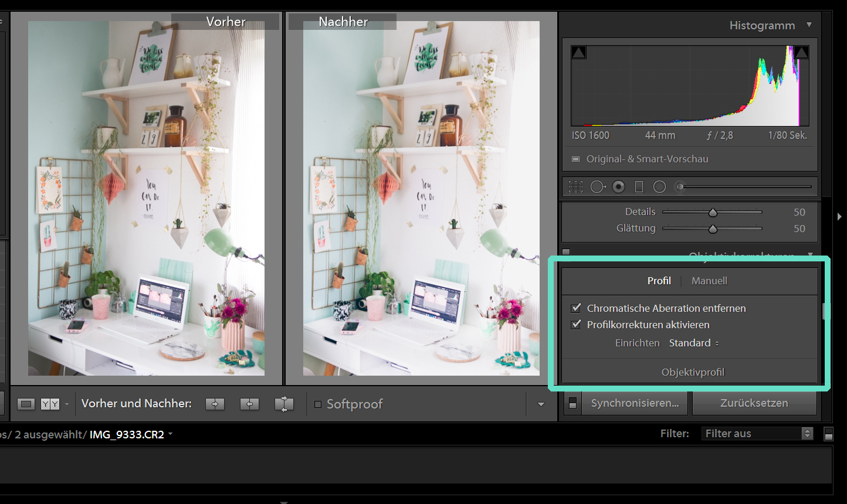Click the Glättung slider handle

pyautogui.click(x=713, y=229)
